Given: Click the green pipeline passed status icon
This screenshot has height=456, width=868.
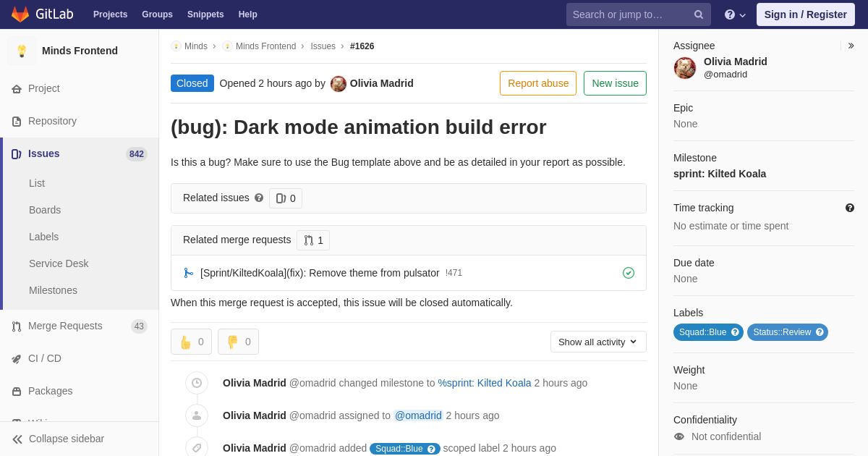Looking at the screenshot, I should click(629, 273).
